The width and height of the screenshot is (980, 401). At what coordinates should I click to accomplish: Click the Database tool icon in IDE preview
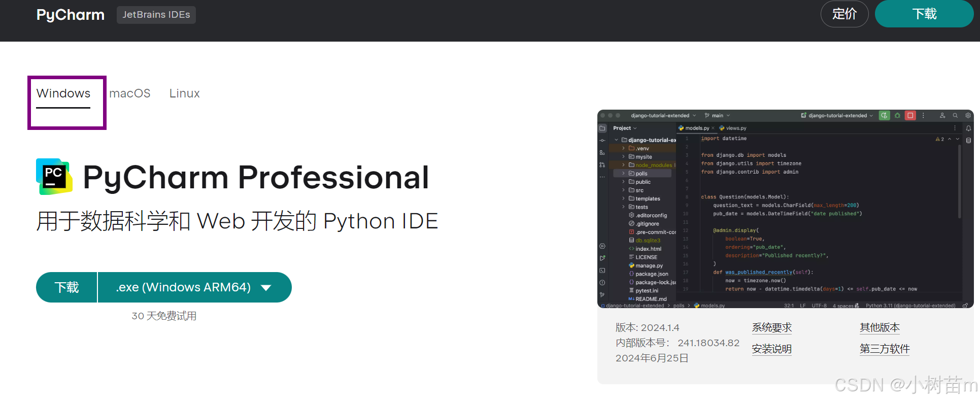pyautogui.click(x=968, y=141)
